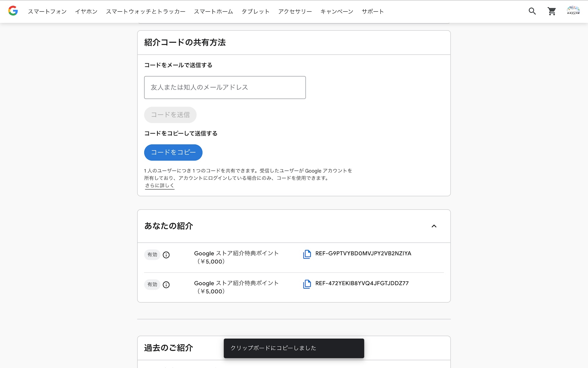
Task: Click info icon beside second 有効 badge
Action: [x=166, y=285]
